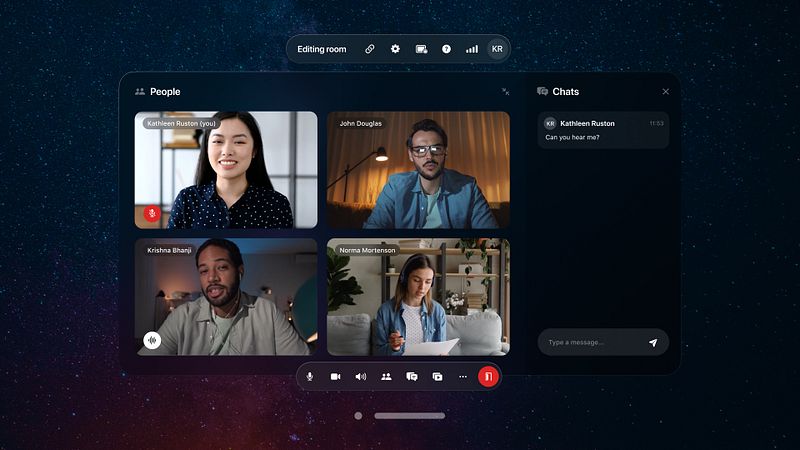Click the Chats panel header icon

point(542,91)
